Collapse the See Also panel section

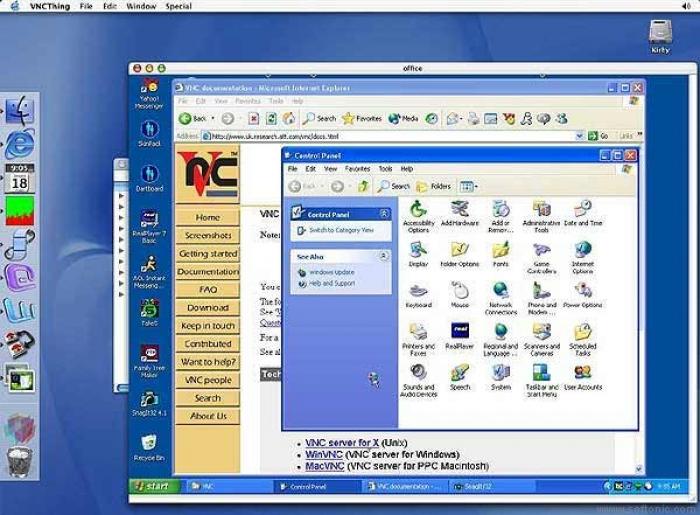383,256
